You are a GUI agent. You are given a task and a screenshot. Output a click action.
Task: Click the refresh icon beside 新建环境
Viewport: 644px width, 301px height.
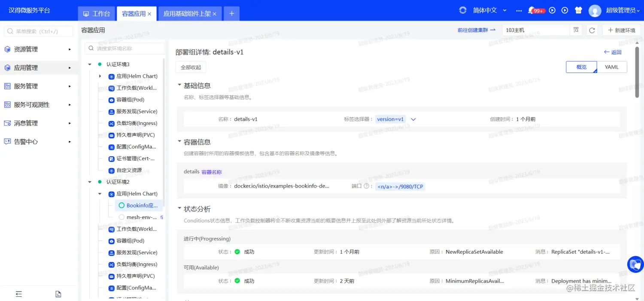592,30
